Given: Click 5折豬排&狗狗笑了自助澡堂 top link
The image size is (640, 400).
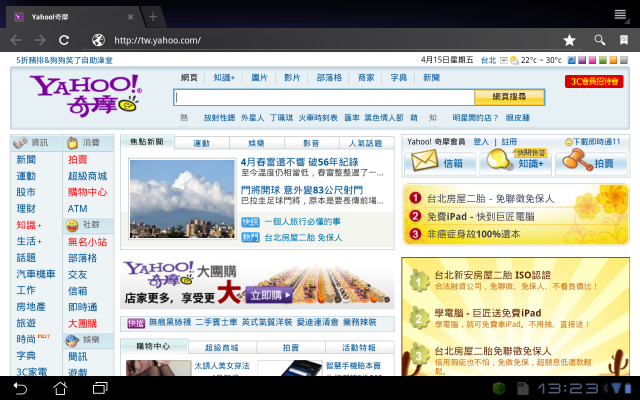Looking at the screenshot, I should coord(64,60).
